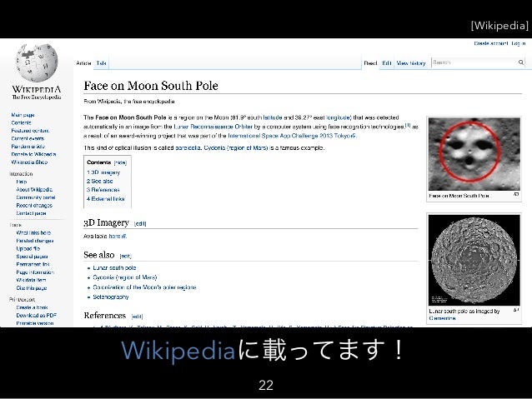
Task: Click the Upload file link
Action: pyautogui.click(x=28, y=248)
